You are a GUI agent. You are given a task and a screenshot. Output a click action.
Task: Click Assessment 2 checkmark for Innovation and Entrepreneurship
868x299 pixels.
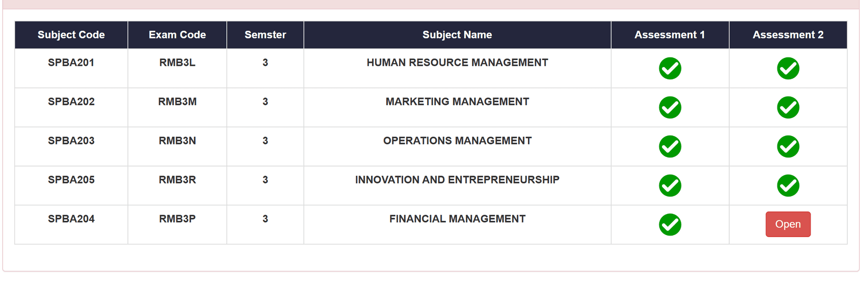click(x=788, y=186)
